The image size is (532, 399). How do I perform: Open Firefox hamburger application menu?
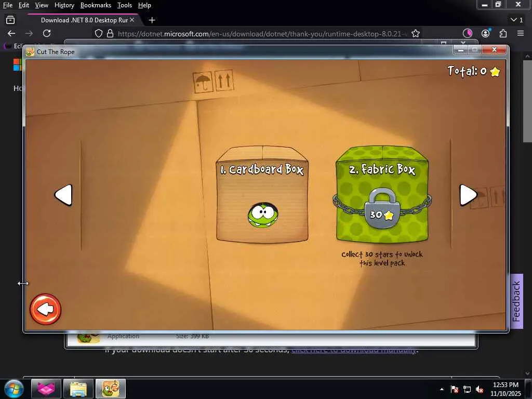(521, 33)
